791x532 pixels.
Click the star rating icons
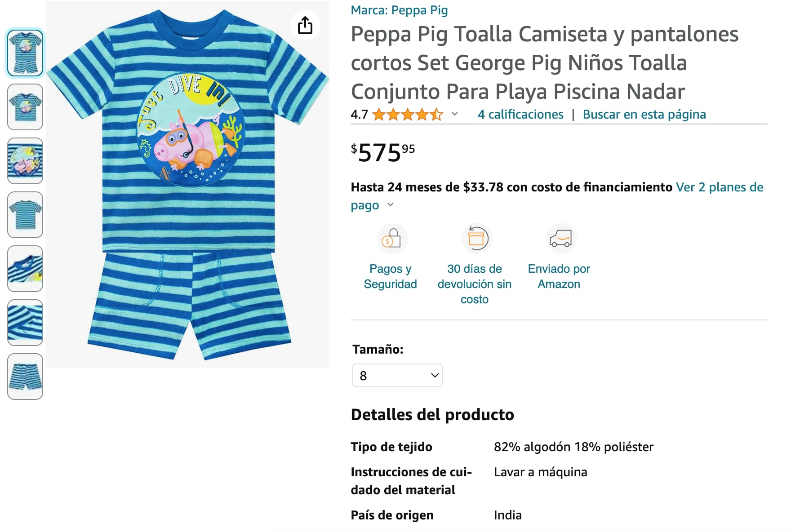click(407, 115)
